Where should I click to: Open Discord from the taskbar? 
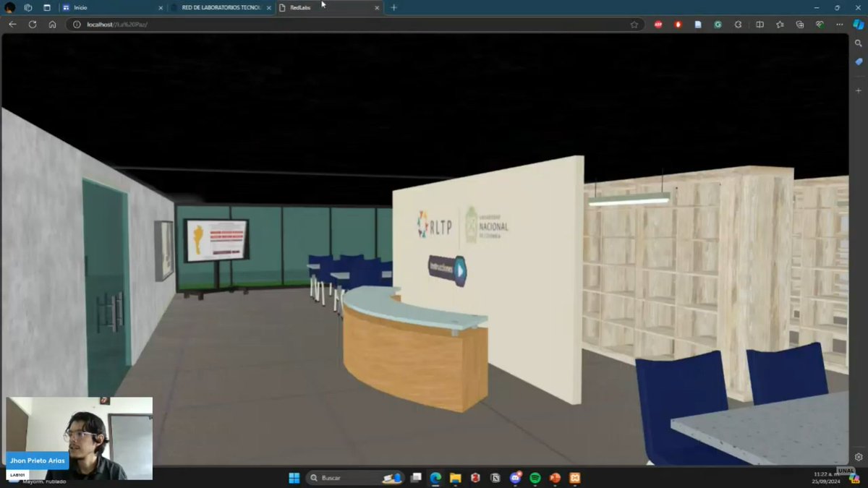[x=516, y=478]
